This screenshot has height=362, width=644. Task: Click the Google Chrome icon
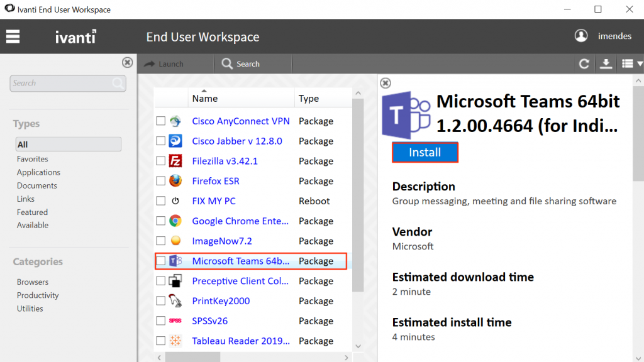pos(175,221)
